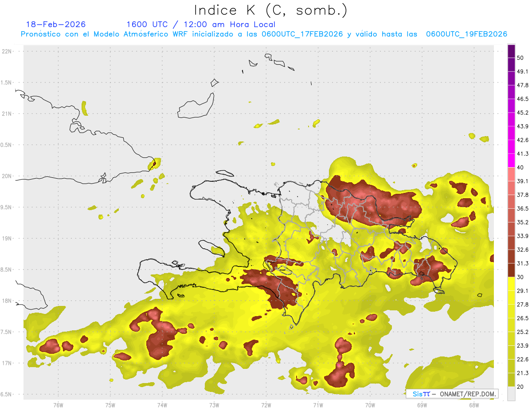Viewport: 532px width, 411px height.
Task: Click the '20' colorbar value
Action: click(520, 387)
